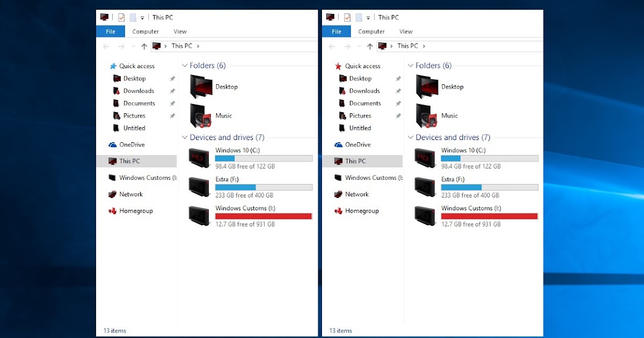Open Music folder icon in left window
Image resolution: width=644 pixels, height=338 pixels.
tap(201, 116)
